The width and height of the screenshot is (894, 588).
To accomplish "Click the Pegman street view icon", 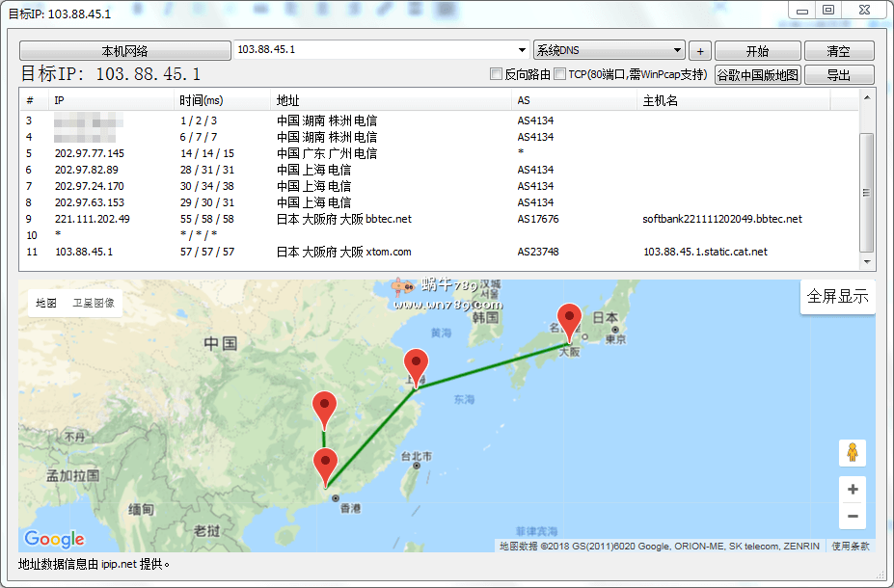I will tap(853, 452).
